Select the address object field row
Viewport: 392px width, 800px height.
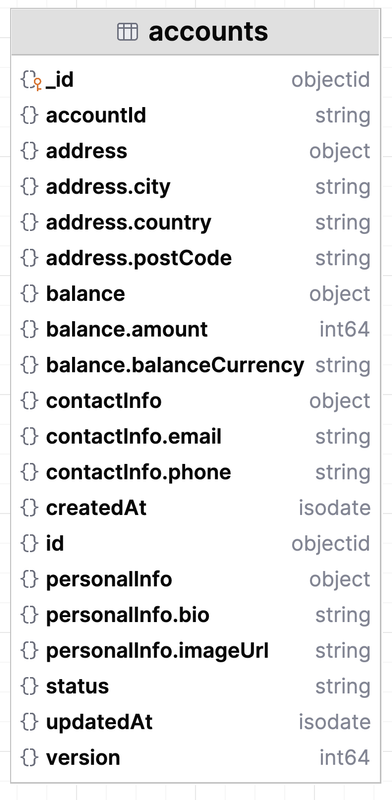coord(195,151)
